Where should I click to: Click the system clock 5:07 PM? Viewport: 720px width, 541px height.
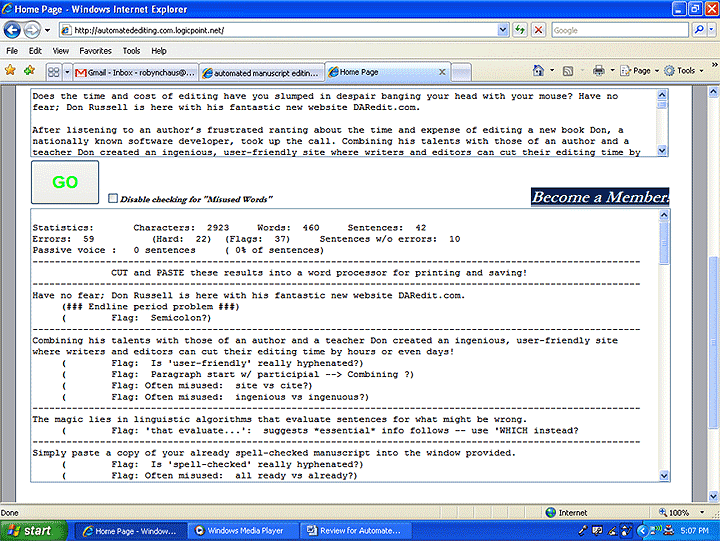click(x=694, y=531)
